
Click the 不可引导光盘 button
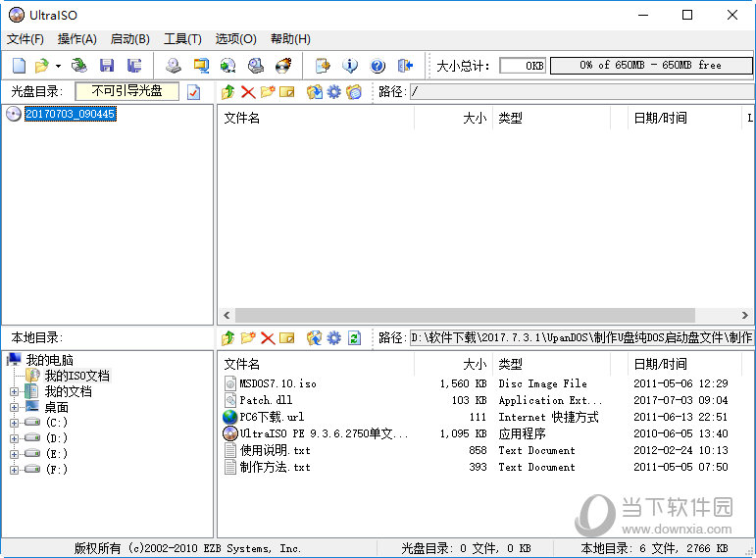pos(127,91)
